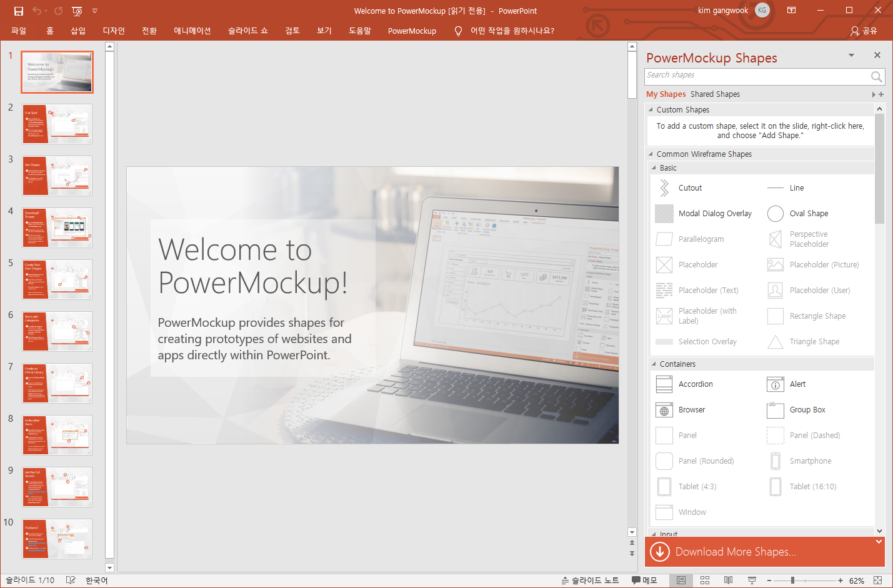This screenshot has height=588, width=893.
Task: Expand the Input category
Action: click(654, 534)
